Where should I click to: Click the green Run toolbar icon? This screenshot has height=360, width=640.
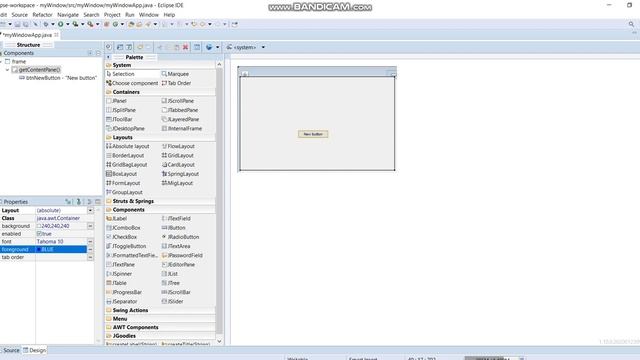click(x=60, y=24)
